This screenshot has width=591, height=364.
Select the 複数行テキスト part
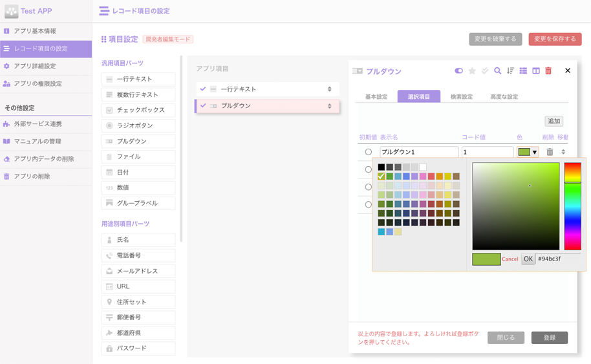[x=138, y=94]
